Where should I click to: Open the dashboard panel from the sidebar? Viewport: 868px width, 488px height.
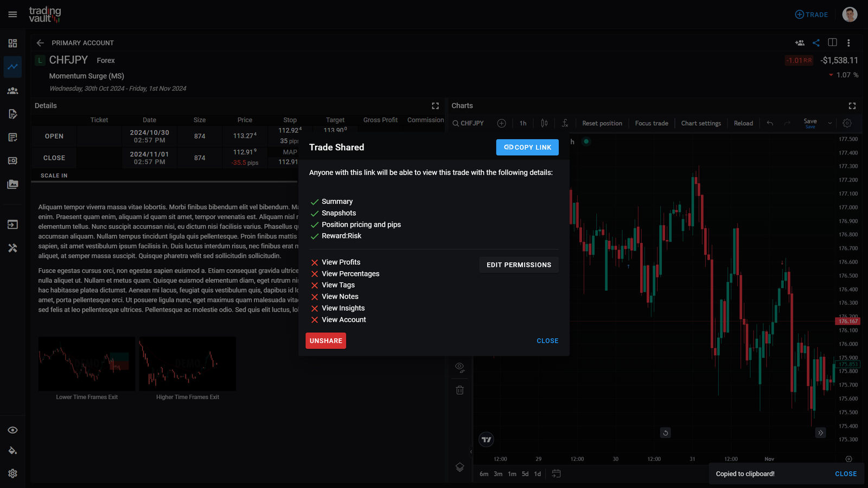tap(12, 42)
